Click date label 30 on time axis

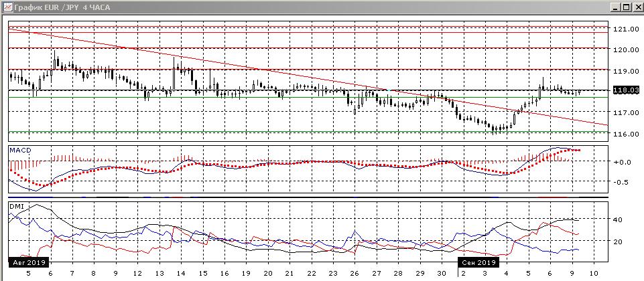click(442, 273)
